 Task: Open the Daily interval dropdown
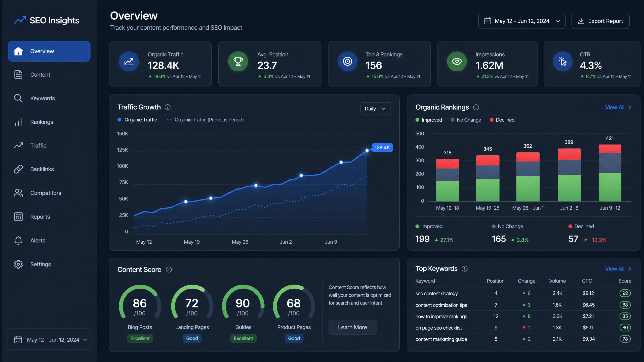(375, 109)
